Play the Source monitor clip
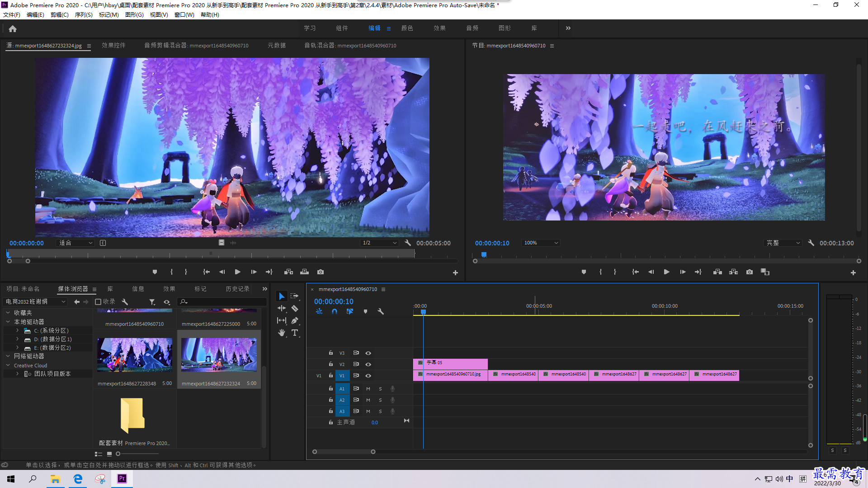This screenshot has width=868, height=488. [238, 272]
